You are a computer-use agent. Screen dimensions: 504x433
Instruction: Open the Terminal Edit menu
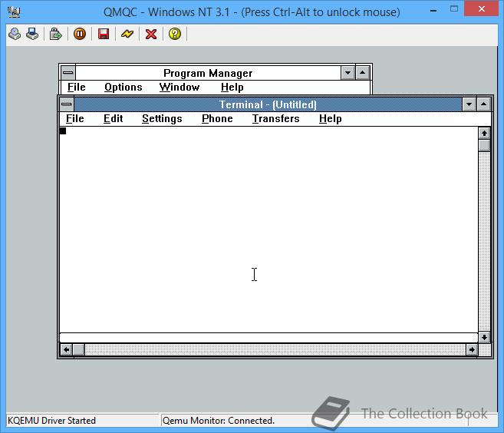pyautogui.click(x=113, y=119)
